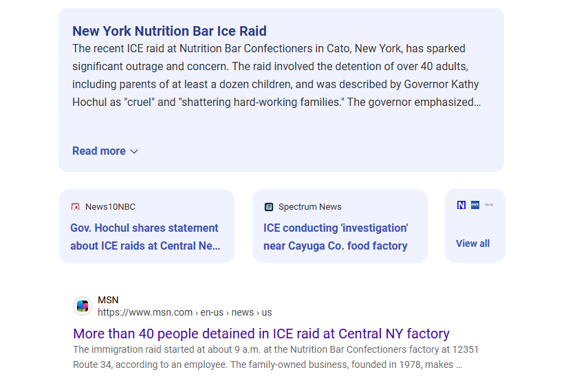577x392 pixels.
Task: Open the New York Nutrition Bar Ice Raid heading
Action: (169, 31)
